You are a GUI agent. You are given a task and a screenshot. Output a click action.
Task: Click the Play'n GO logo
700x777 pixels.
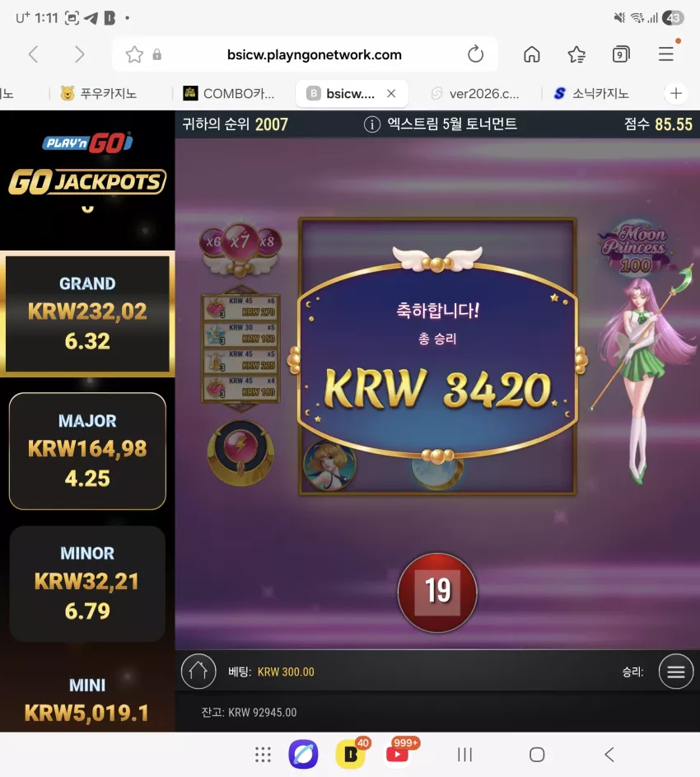coord(87,143)
